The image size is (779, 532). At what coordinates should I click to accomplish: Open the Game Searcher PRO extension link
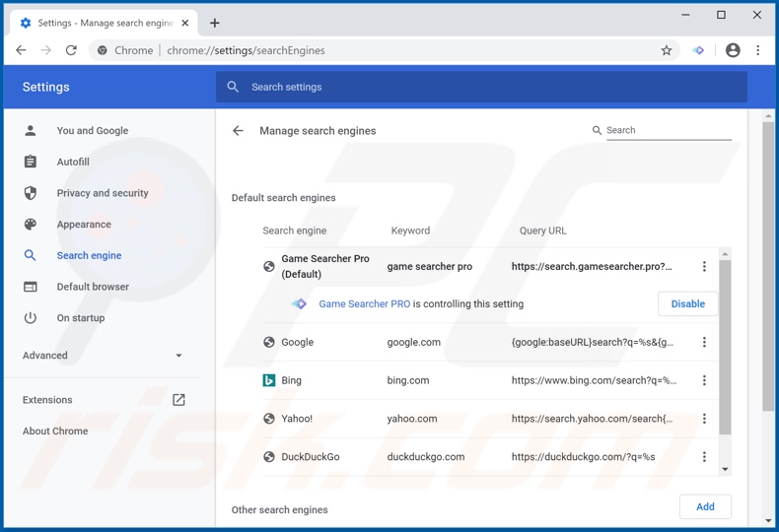click(x=364, y=304)
